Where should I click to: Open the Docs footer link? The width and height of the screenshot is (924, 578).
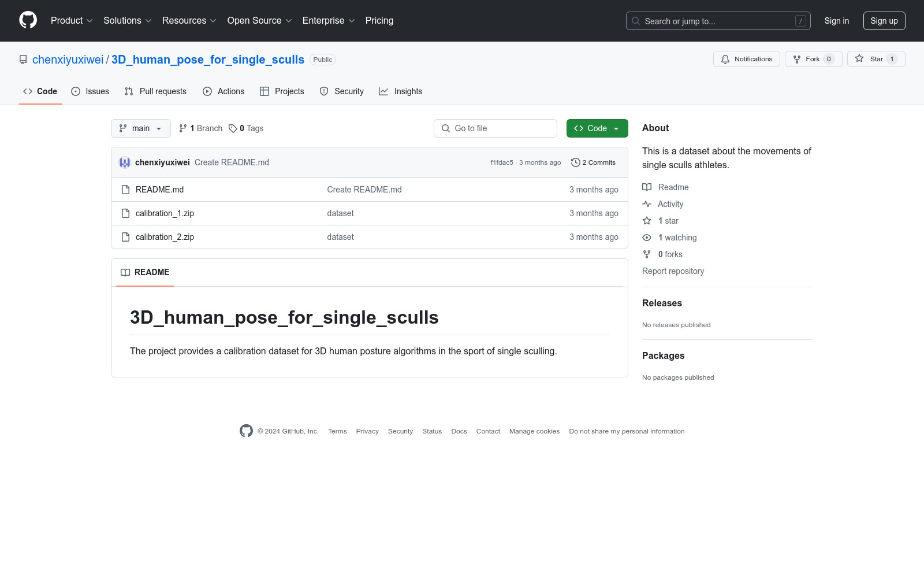click(x=459, y=431)
